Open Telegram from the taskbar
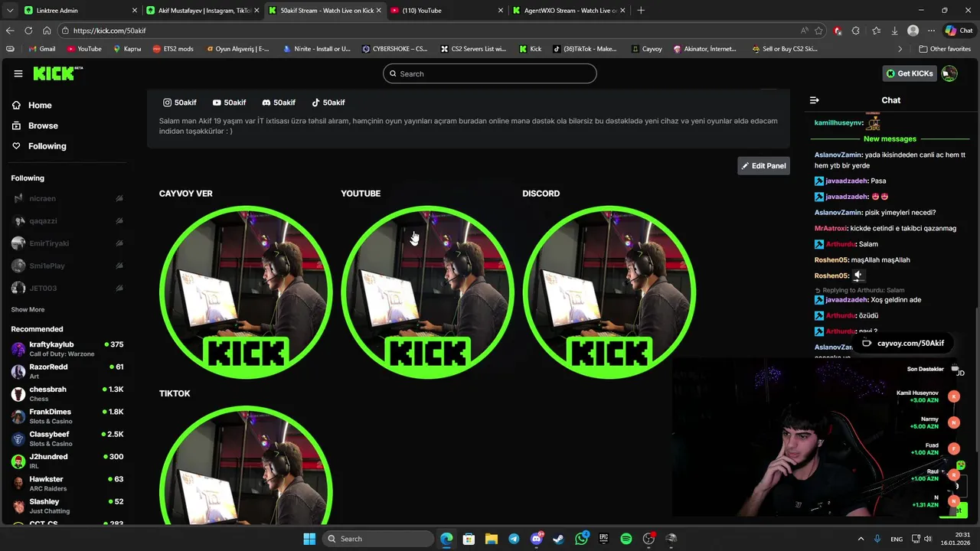This screenshot has width=980, height=551. tap(514, 539)
